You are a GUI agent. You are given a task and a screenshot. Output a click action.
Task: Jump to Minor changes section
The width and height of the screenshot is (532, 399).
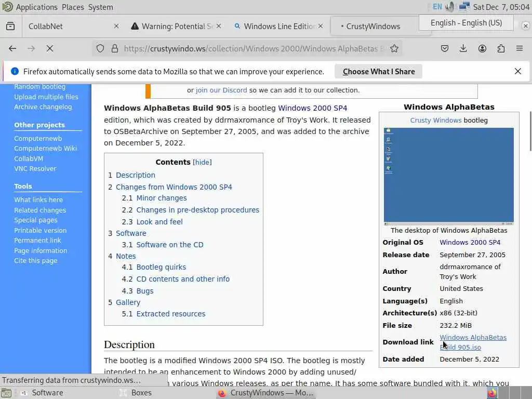(162, 198)
